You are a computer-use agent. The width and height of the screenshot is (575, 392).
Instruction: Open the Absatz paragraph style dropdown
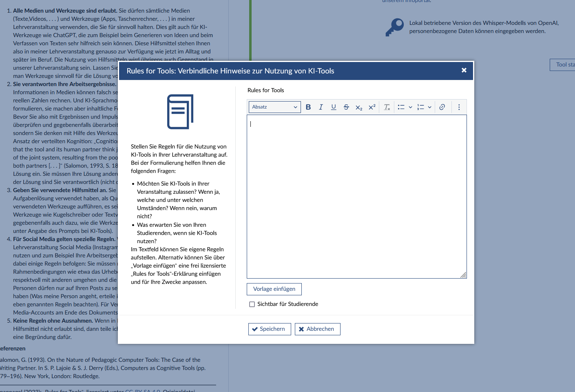tap(275, 107)
